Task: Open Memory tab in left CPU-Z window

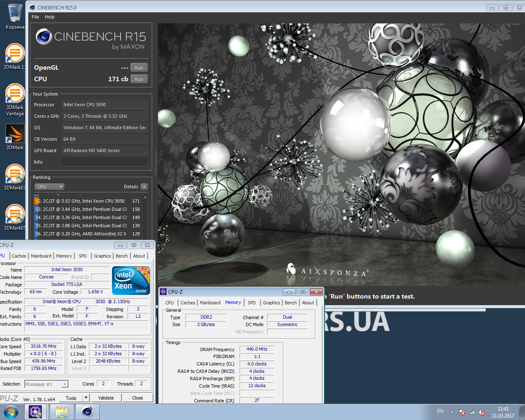Action: click(x=64, y=256)
